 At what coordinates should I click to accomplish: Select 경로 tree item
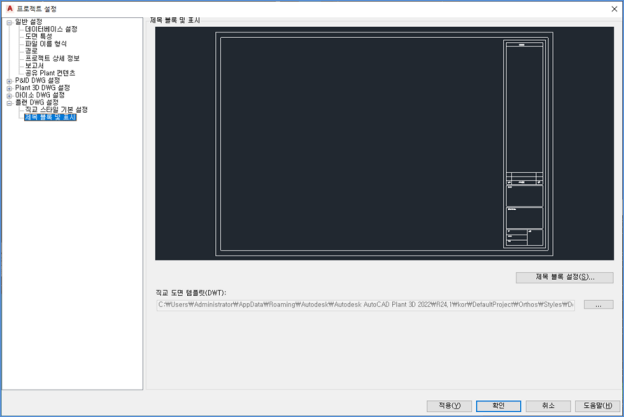click(31, 51)
